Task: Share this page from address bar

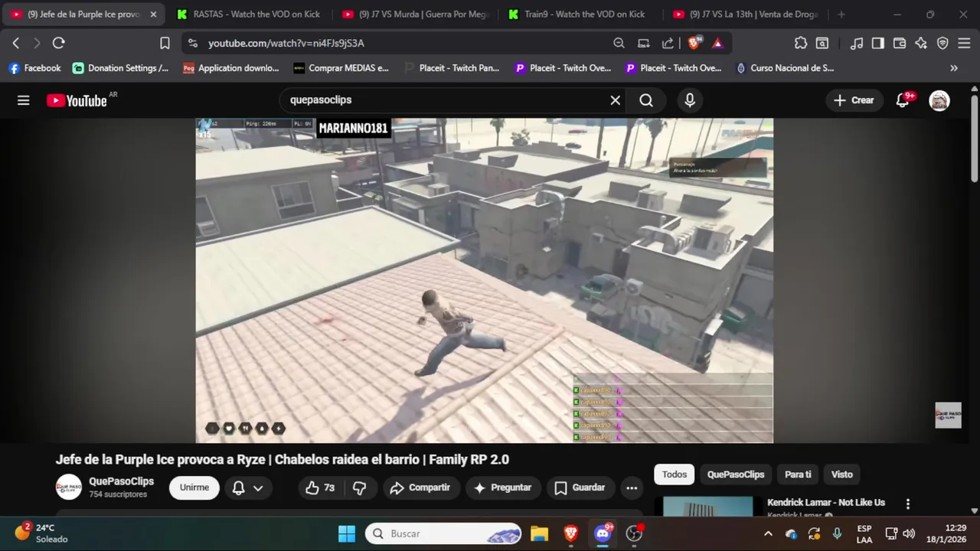Action: click(668, 44)
